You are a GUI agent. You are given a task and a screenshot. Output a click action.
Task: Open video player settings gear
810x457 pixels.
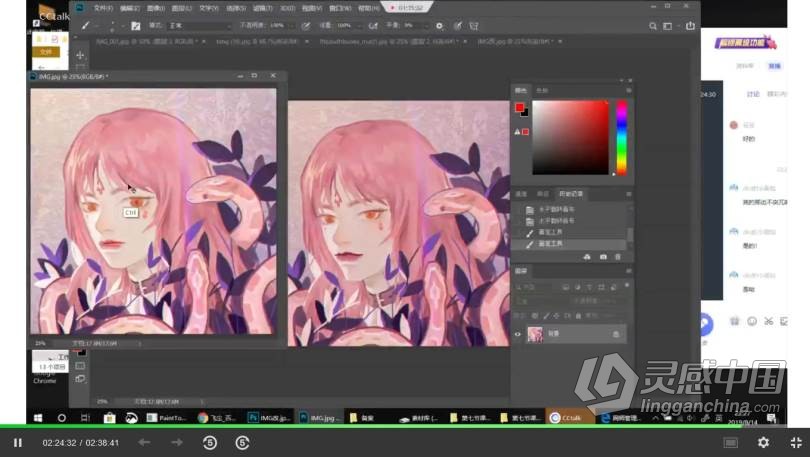pos(763,443)
